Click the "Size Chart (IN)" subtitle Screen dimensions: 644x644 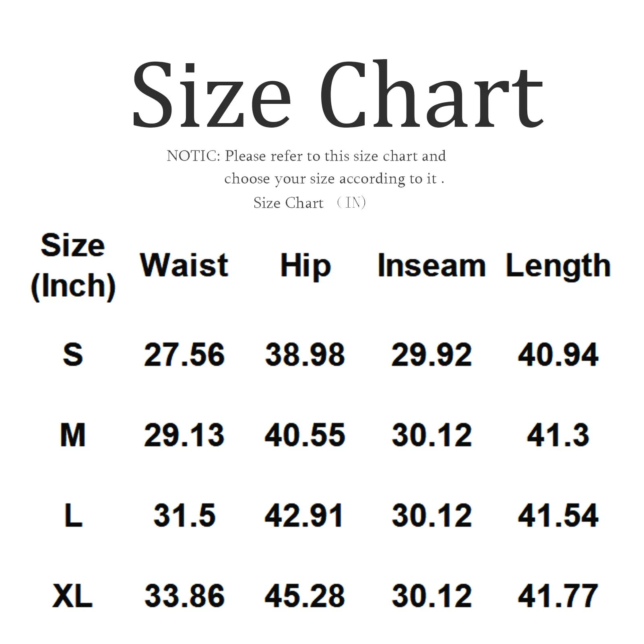[x=309, y=203]
